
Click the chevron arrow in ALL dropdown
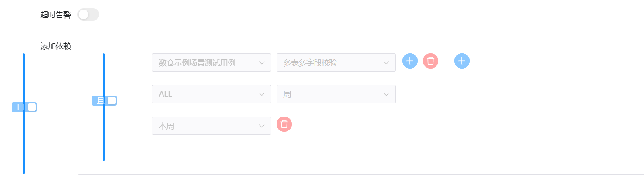[262, 94]
